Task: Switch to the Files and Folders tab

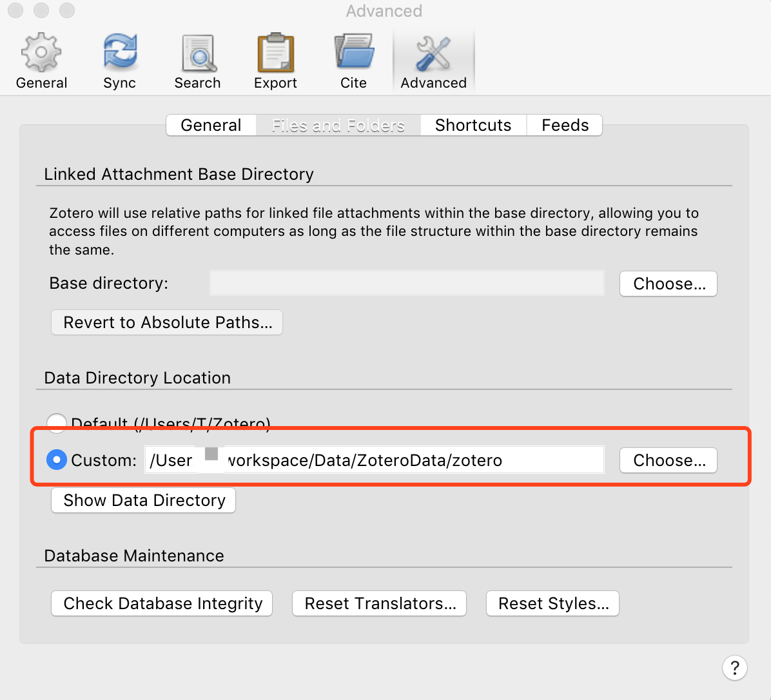Action: [338, 125]
